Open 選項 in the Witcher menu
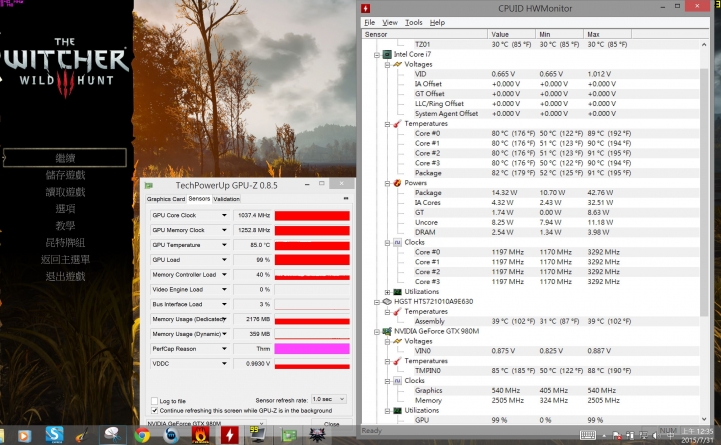721x445 pixels. point(65,209)
